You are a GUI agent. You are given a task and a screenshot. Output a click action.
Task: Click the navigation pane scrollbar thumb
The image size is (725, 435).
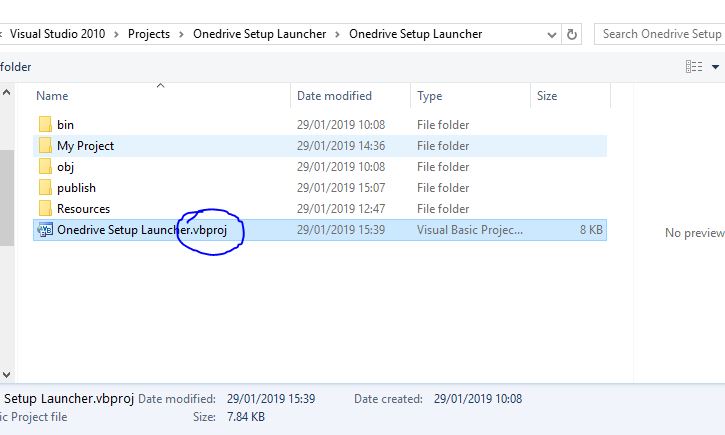pyautogui.click(x=6, y=198)
